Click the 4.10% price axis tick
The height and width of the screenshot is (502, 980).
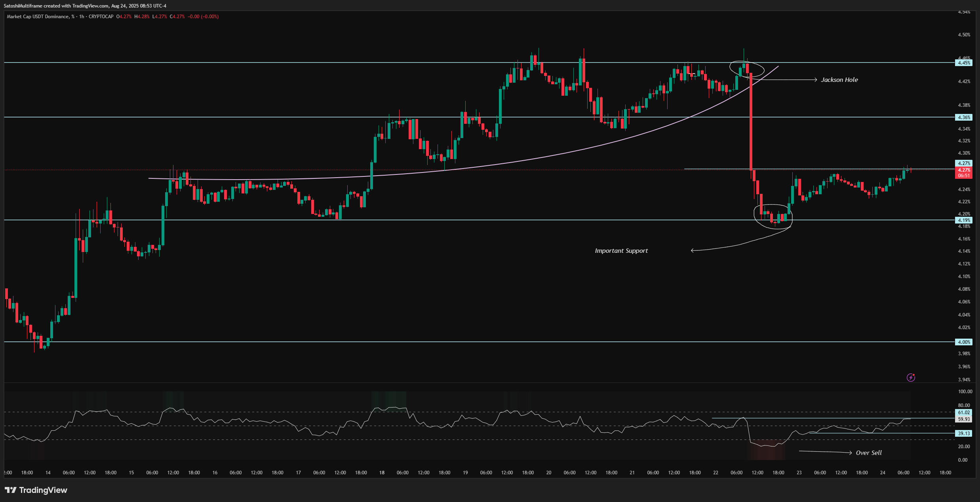964,277
